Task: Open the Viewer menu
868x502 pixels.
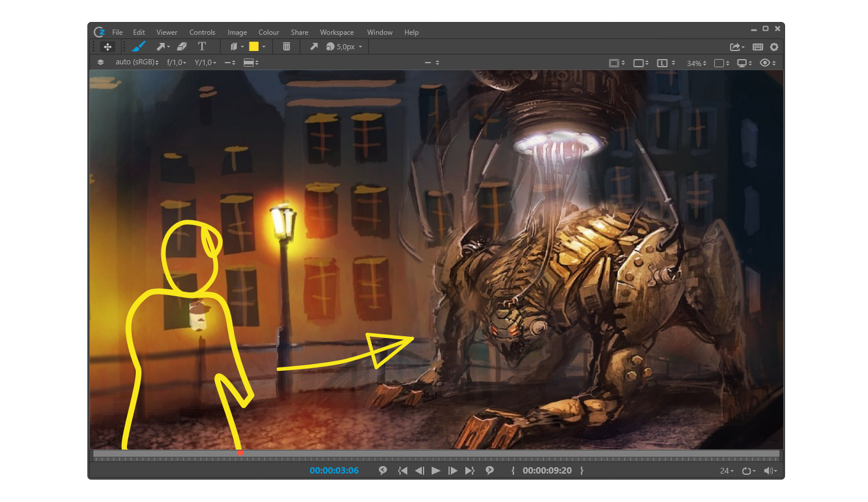Action: [x=167, y=32]
